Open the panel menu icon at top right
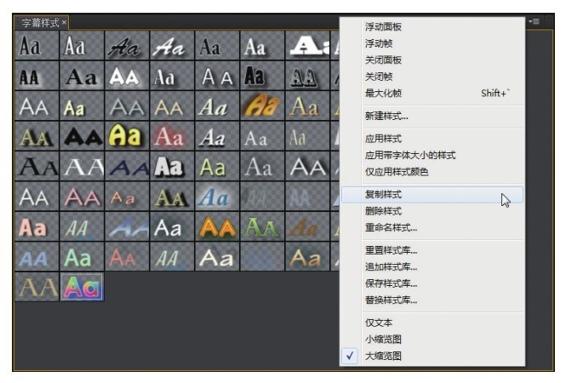 (535, 22)
